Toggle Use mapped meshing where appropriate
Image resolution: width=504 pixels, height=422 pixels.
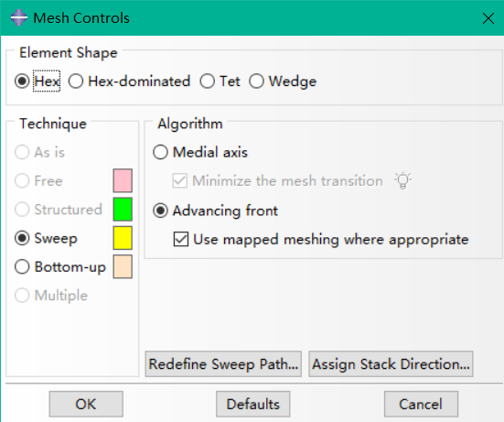click(x=181, y=239)
